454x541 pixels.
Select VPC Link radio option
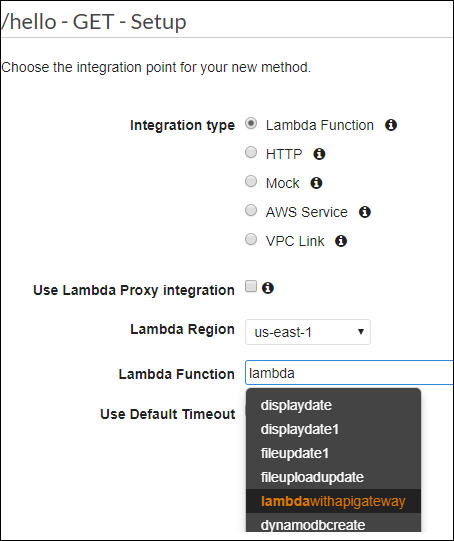pos(251,239)
